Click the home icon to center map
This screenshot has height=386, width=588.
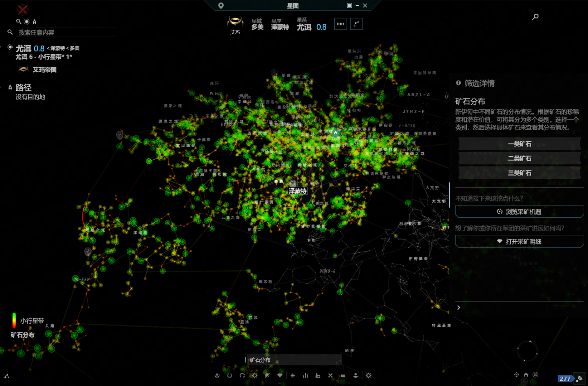click(526, 375)
